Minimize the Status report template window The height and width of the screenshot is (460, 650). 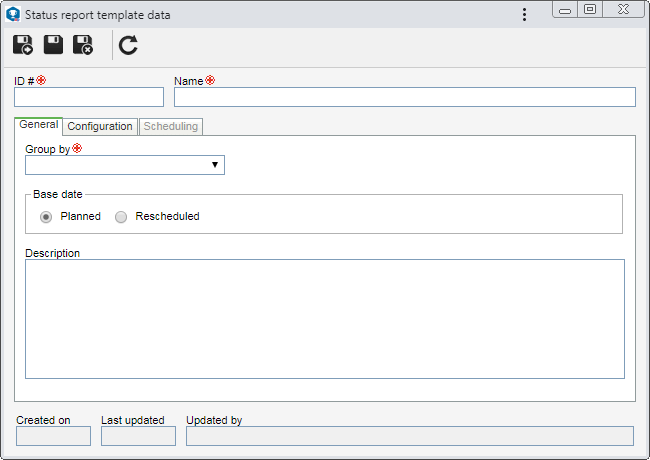[565, 9]
